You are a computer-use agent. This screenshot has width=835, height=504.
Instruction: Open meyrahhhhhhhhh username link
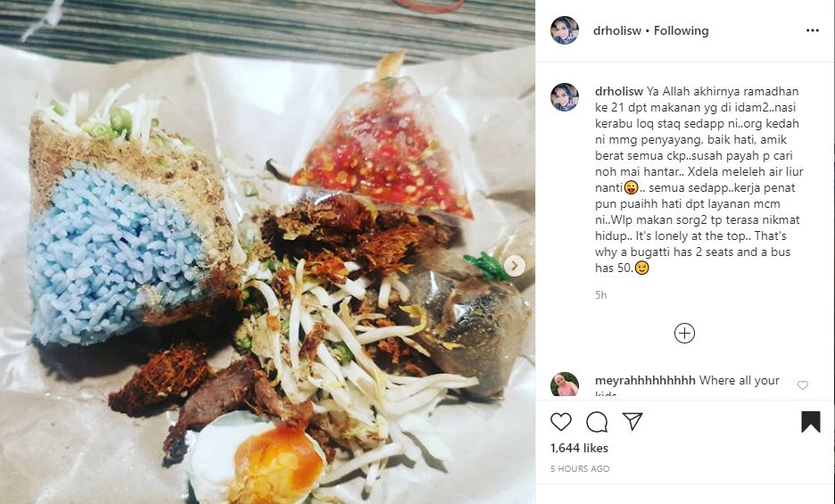(645, 380)
